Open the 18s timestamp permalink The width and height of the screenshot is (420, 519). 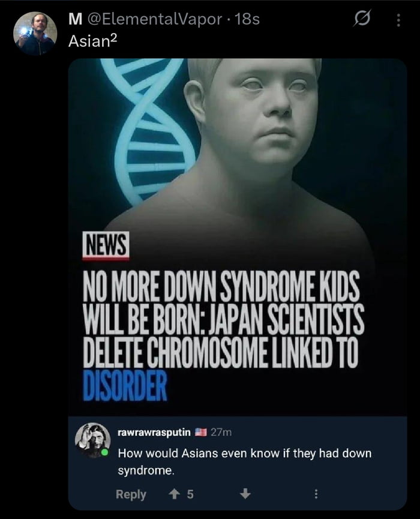pyautogui.click(x=247, y=19)
